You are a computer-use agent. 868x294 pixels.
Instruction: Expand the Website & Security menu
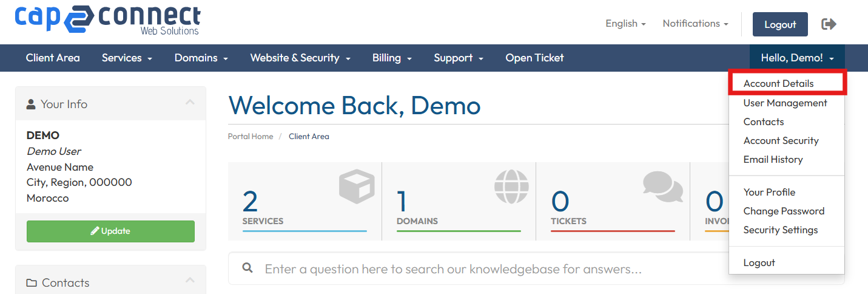(300, 58)
